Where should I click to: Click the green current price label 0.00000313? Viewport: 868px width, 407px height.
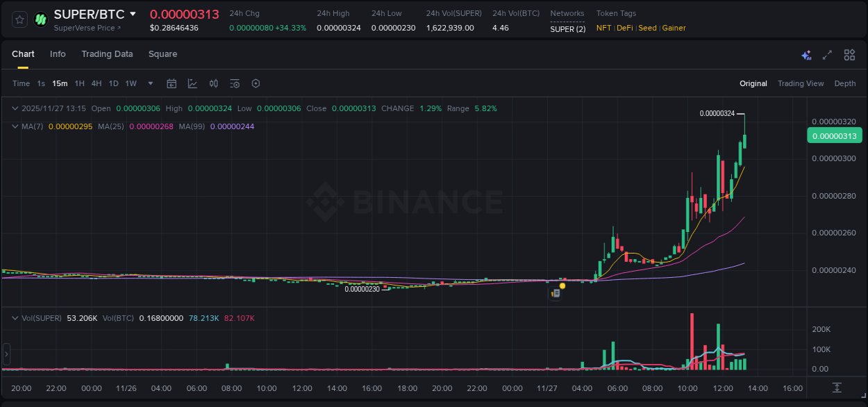[x=835, y=135]
